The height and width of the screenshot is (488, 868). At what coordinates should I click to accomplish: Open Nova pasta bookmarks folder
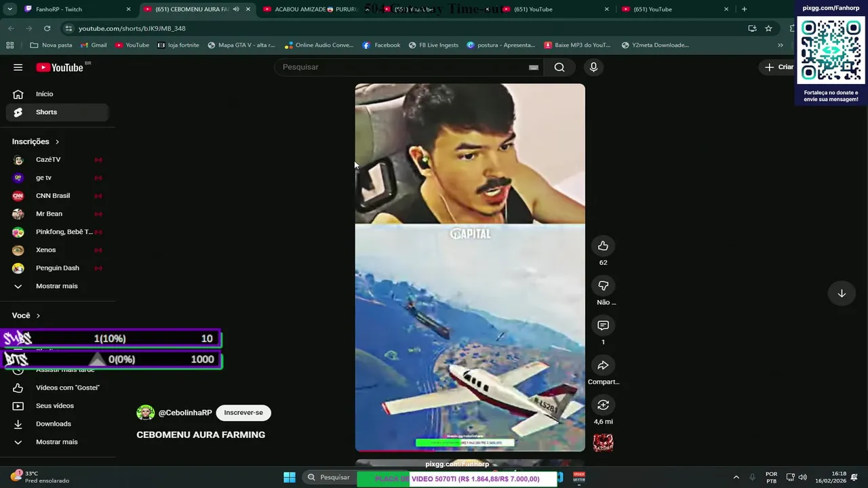click(x=52, y=45)
